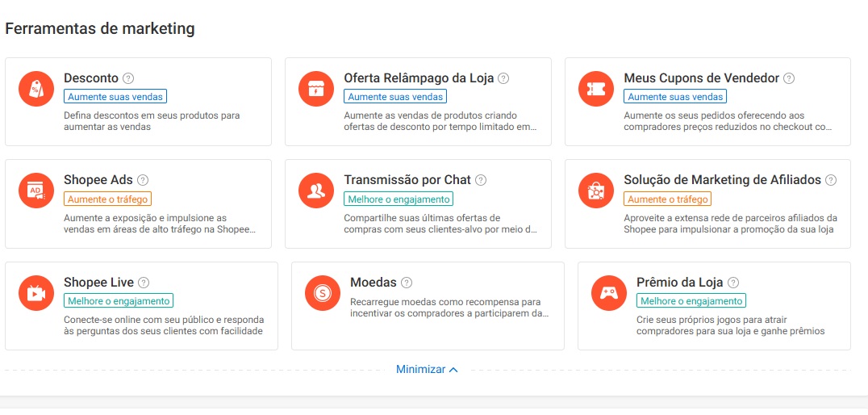Click description 'Conecte-se online com seu público'
Screen dimensions: 868x415
tap(164, 326)
